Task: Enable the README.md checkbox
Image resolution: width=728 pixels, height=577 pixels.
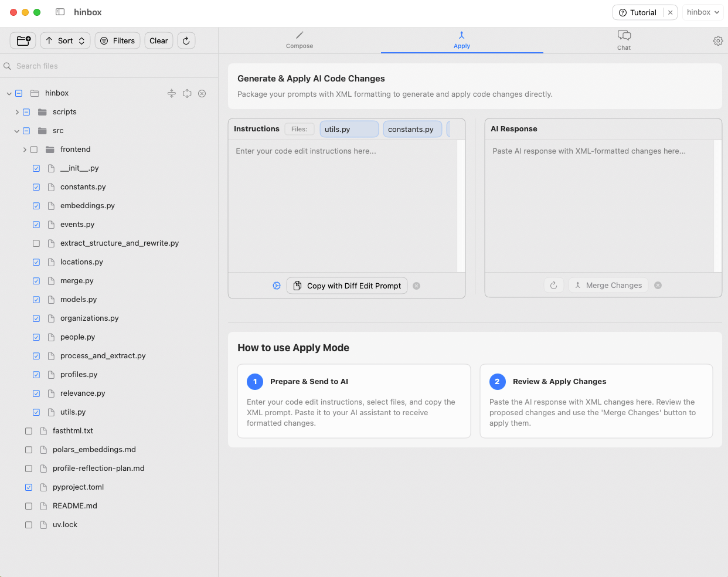Action: (29, 506)
